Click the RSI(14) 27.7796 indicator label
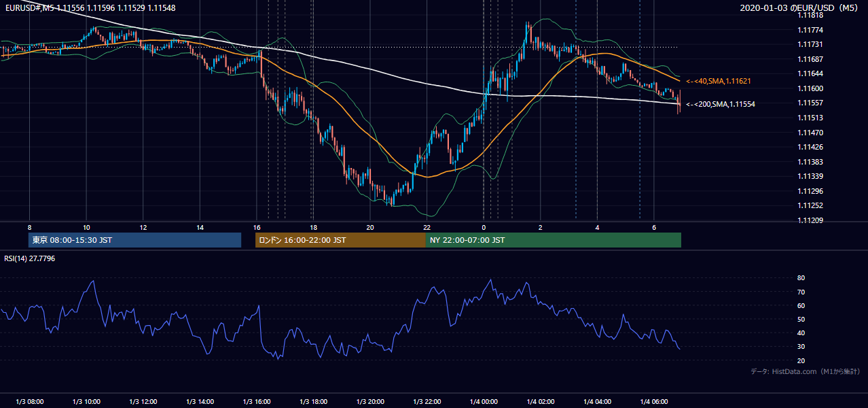 coord(30,258)
